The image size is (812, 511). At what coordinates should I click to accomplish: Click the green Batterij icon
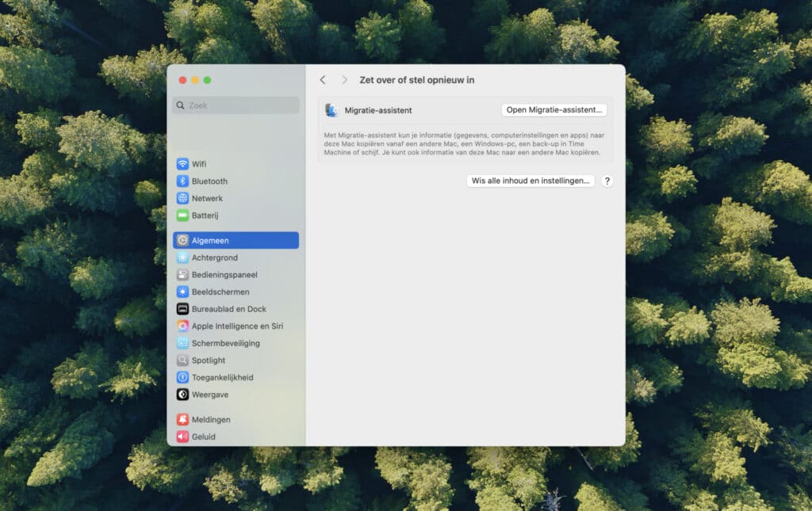182,215
